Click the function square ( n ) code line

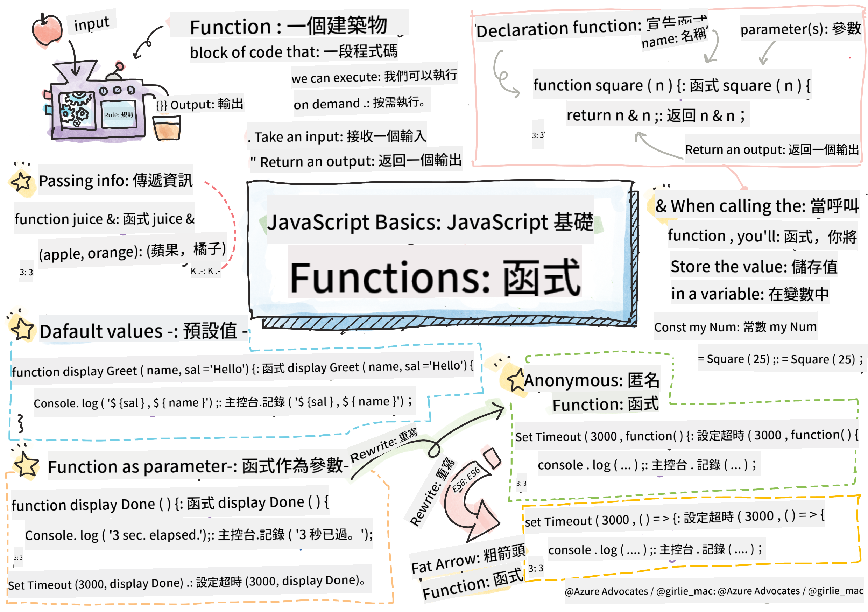point(677,85)
